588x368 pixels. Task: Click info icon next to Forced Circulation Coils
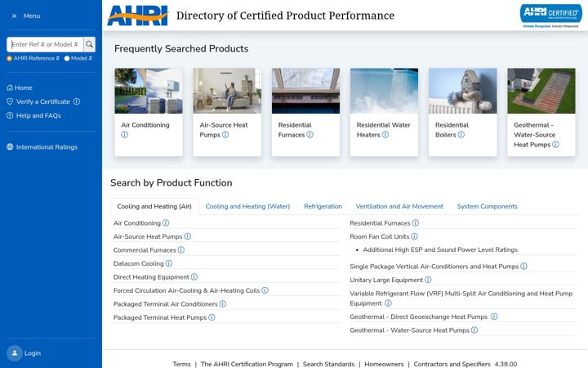[265, 290]
